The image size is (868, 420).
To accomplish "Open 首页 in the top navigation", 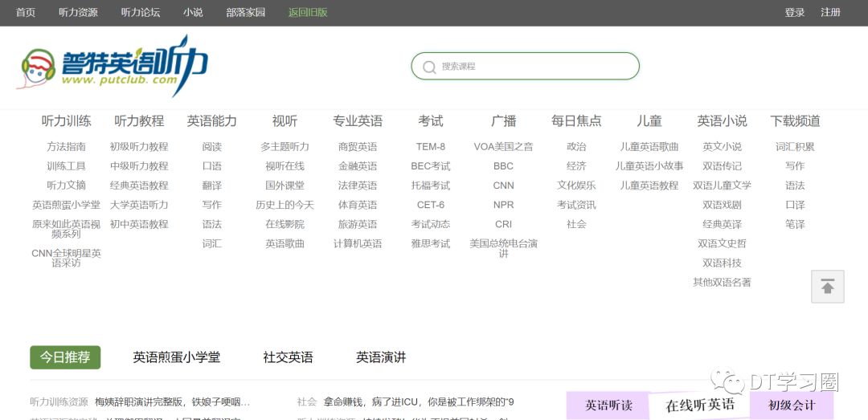I will click(x=26, y=12).
